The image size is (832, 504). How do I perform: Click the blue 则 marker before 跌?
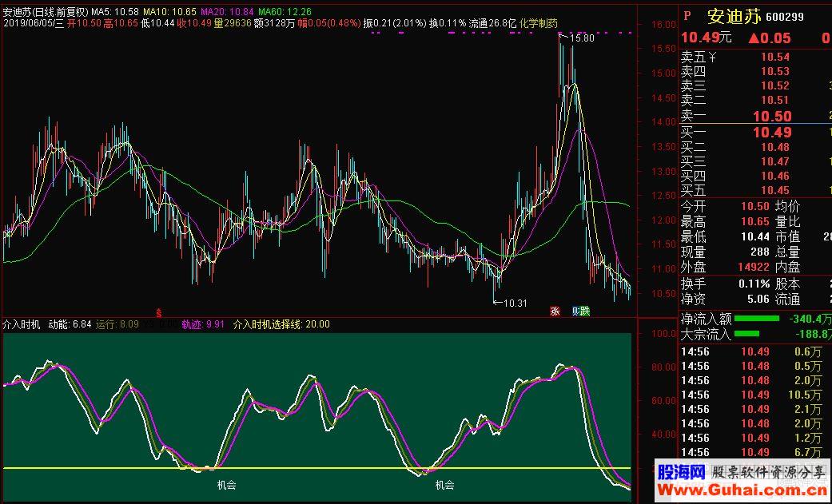pos(575,312)
